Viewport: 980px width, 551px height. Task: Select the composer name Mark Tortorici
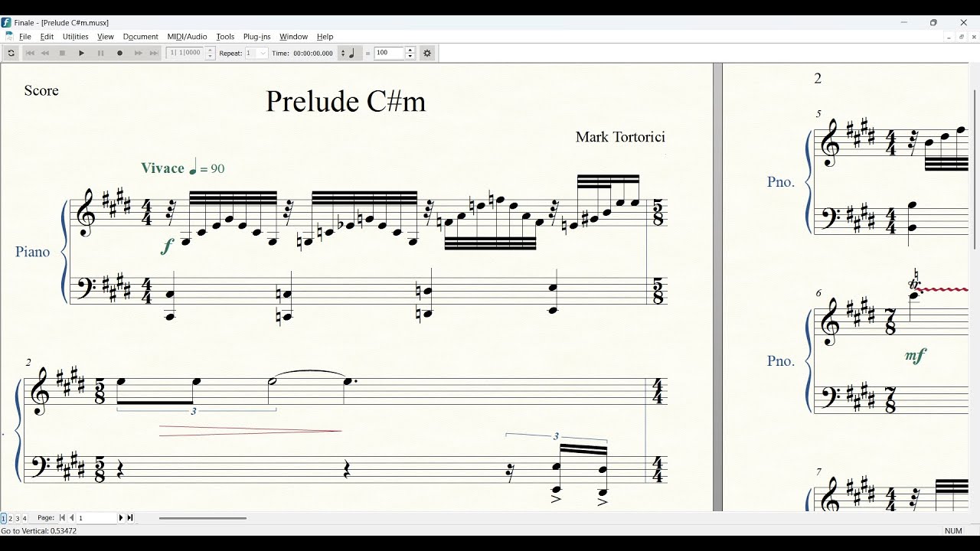[620, 137]
